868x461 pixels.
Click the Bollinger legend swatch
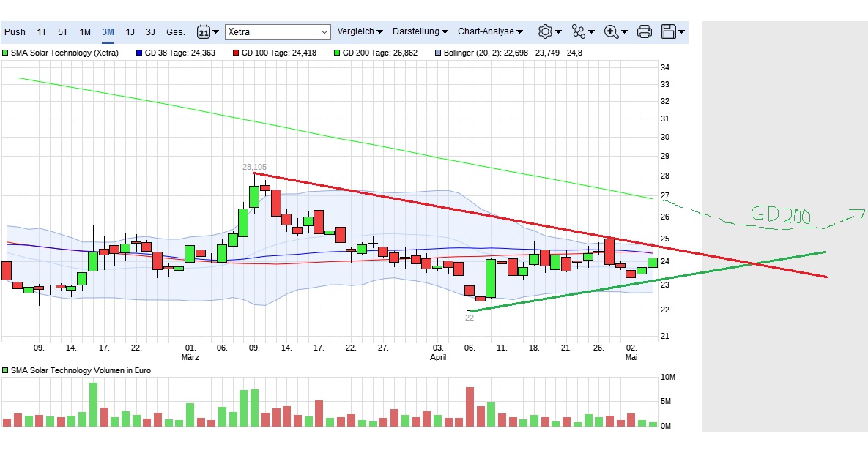(439, 53)
